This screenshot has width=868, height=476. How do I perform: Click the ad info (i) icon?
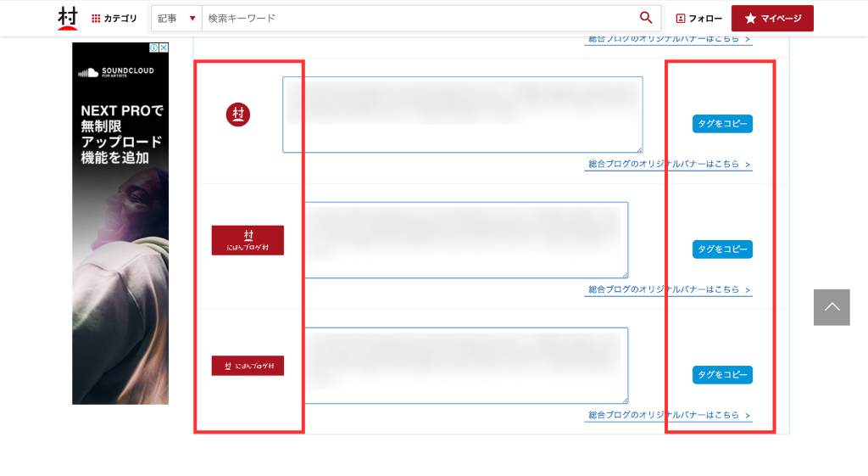(x=154, y=48)
